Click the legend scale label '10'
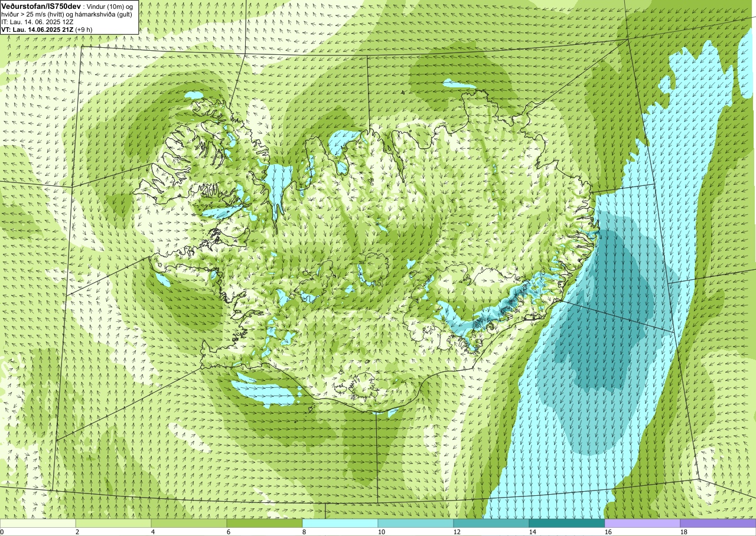The image size is (756, 536). [x=382, y=532]
